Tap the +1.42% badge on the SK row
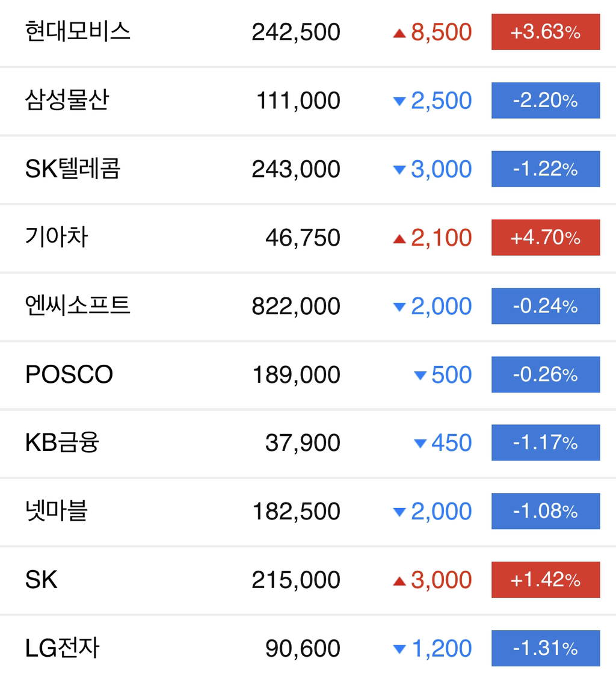Screen dimensions: 616x679 [x=546, y=580]
